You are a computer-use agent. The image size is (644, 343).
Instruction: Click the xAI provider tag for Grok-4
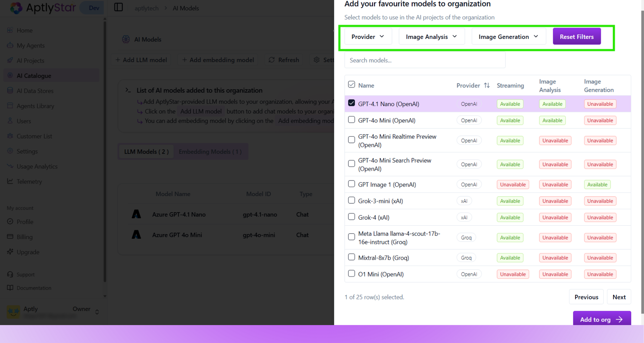(464, 218)
